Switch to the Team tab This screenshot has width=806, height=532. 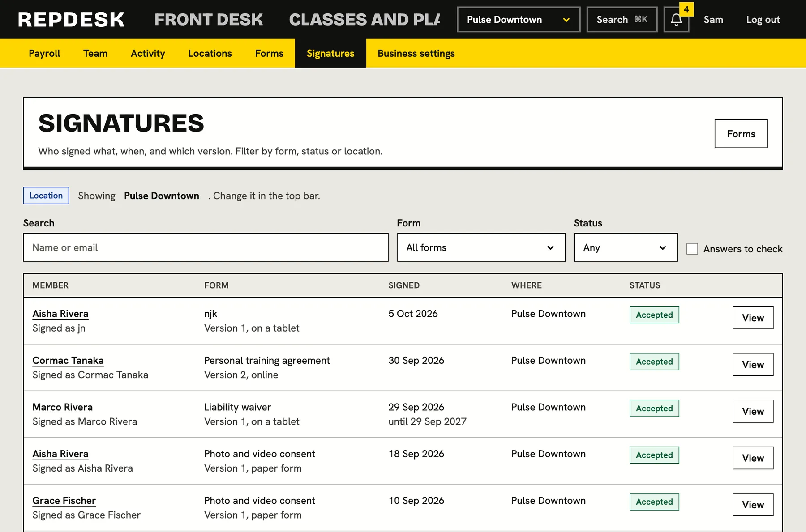tap(95, 53)
